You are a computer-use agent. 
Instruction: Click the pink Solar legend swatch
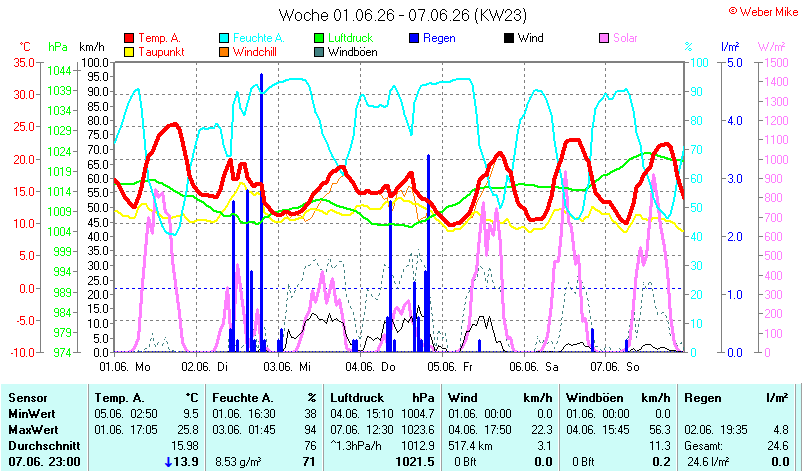604,38
